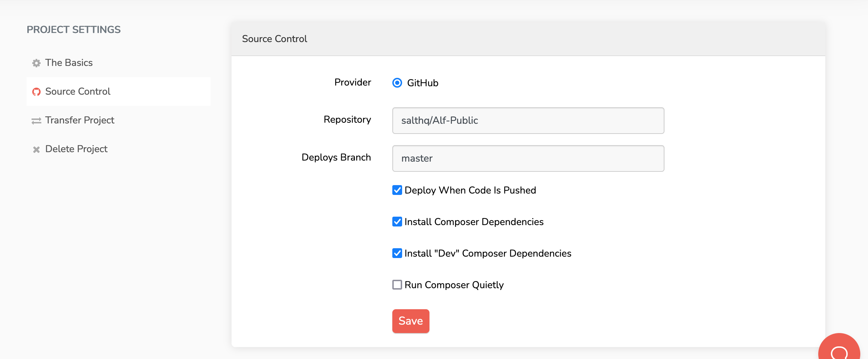Navigate to Delete Project section
The image size is (868, 359).
coord(76,149)
